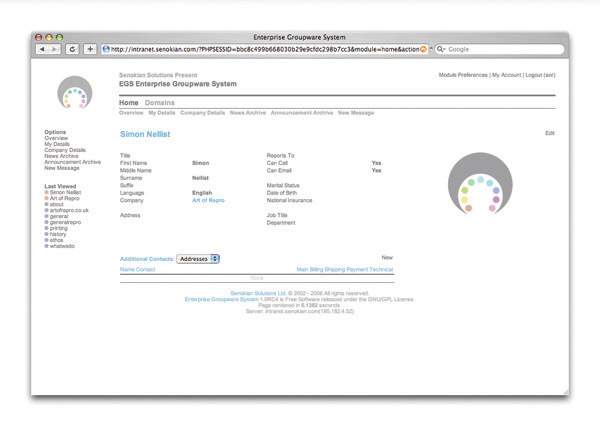Open 'ethos' in Last Viewed list
Screen dimensions: 600x425
[56, 240]
